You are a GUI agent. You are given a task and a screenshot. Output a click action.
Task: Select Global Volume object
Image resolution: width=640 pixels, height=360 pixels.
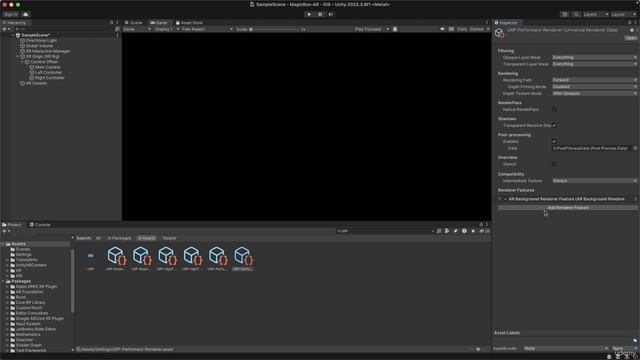[39, 46]
